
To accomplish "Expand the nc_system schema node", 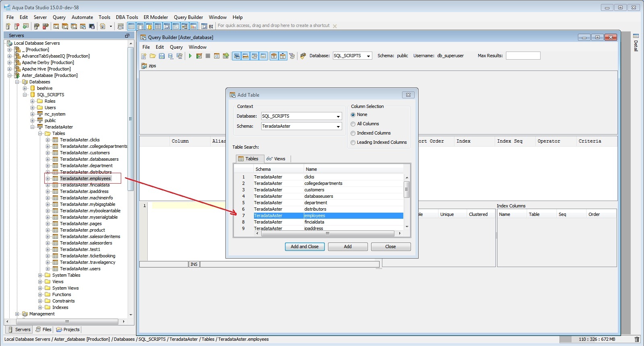I will point(33,114).
